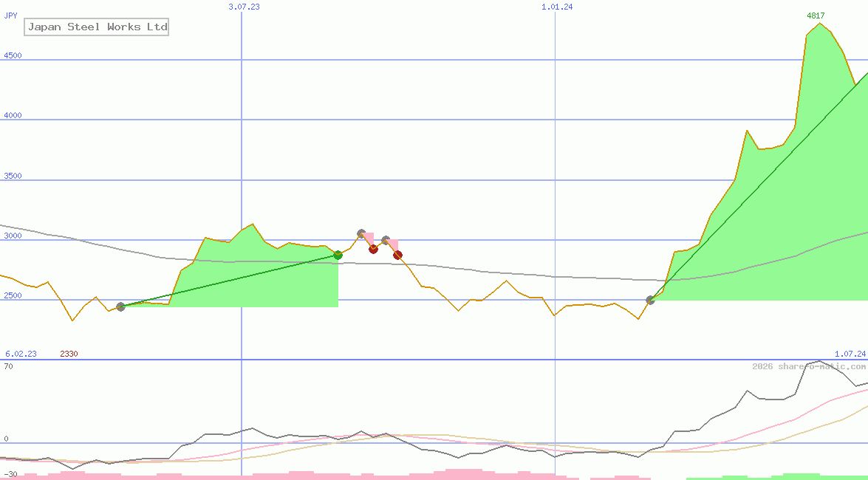Select the 1.01.24 date label at top
The width and height of the screenshot is (868, 480).
tap(557, 7)
